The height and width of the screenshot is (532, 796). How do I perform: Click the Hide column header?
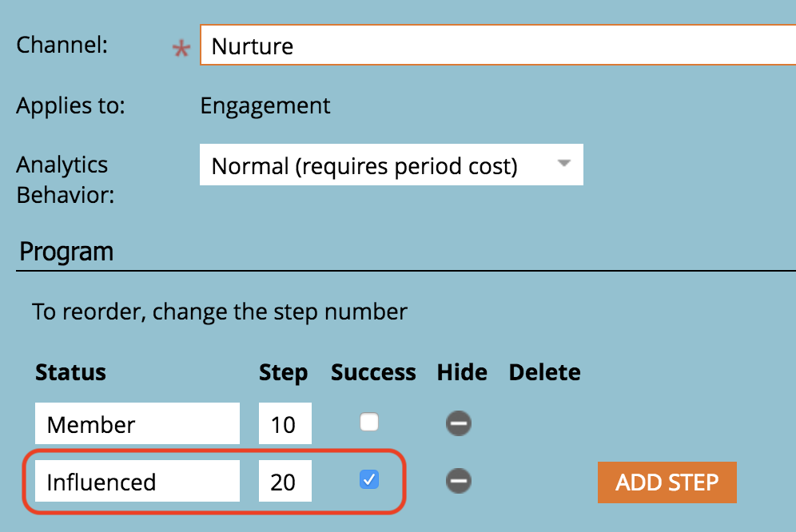tap(462, 373)
